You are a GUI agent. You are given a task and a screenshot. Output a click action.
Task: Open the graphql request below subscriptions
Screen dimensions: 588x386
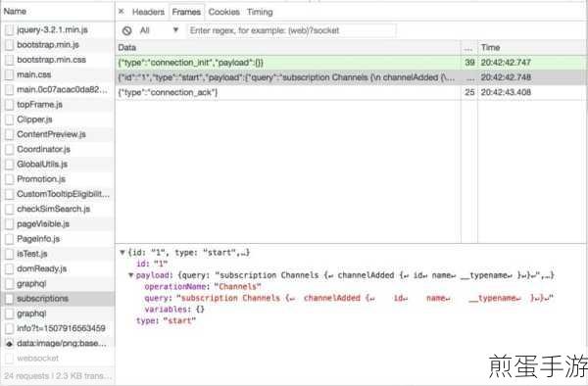point(58,314)
